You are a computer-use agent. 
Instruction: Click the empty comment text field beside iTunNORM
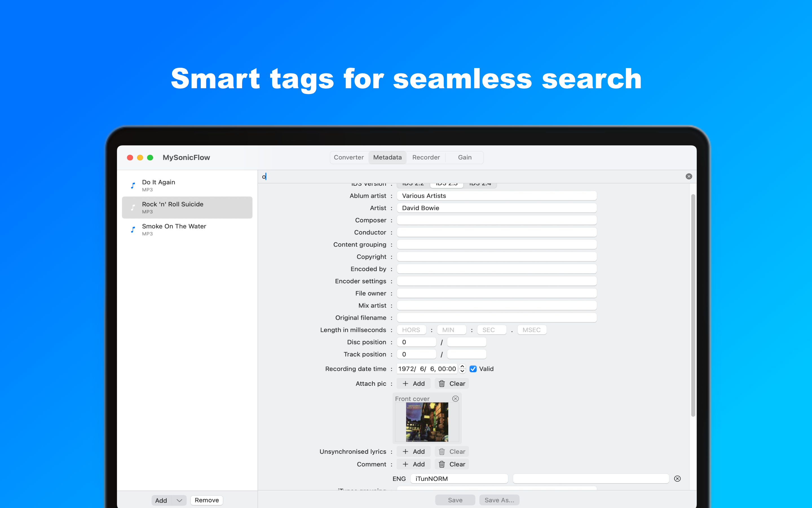click(x=591, y=478)
